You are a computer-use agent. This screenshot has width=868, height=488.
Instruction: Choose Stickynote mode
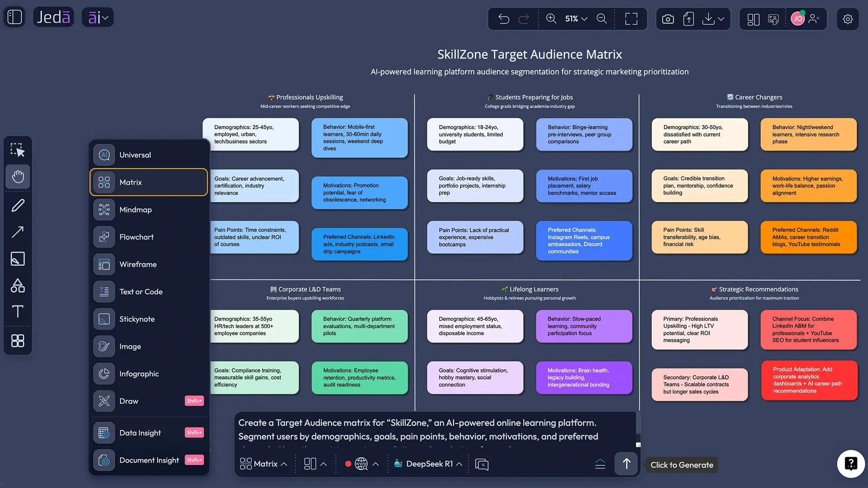click(149, 319)
